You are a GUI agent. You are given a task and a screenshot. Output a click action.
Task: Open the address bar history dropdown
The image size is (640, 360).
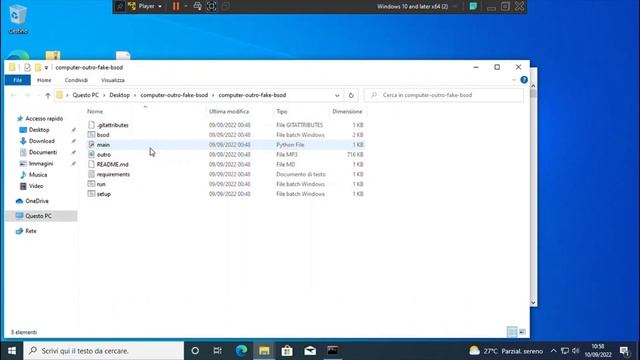[x=337, y=95]
